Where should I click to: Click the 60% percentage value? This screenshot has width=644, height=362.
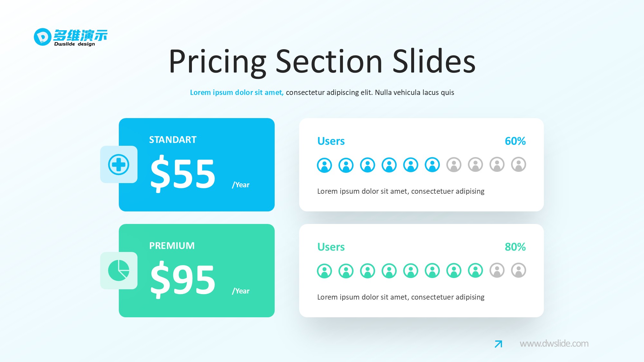click(x=515, y=141)
